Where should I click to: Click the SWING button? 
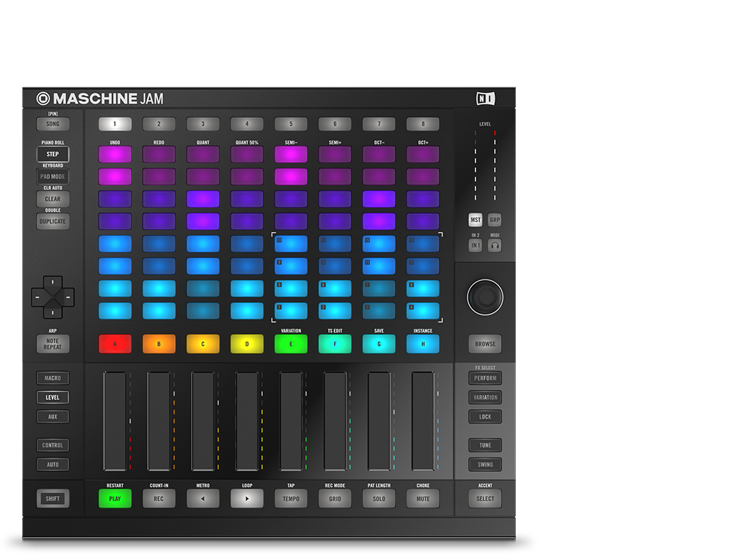tap(485, 465)
